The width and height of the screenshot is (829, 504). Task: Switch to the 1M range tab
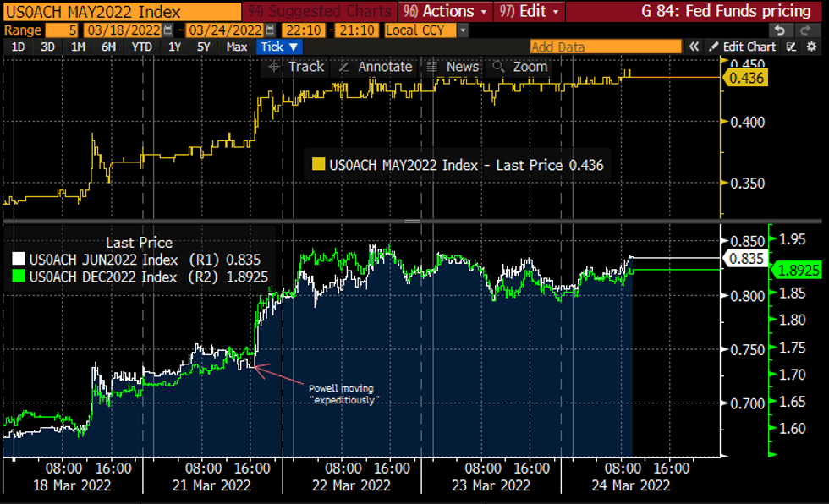coord(78,47)
